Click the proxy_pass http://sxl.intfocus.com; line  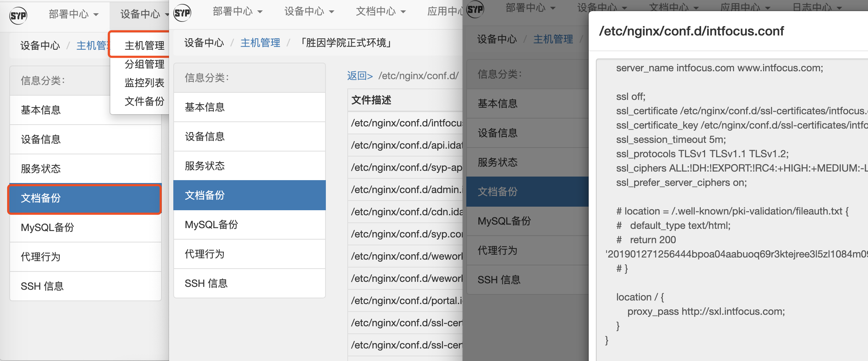[706, 311]
